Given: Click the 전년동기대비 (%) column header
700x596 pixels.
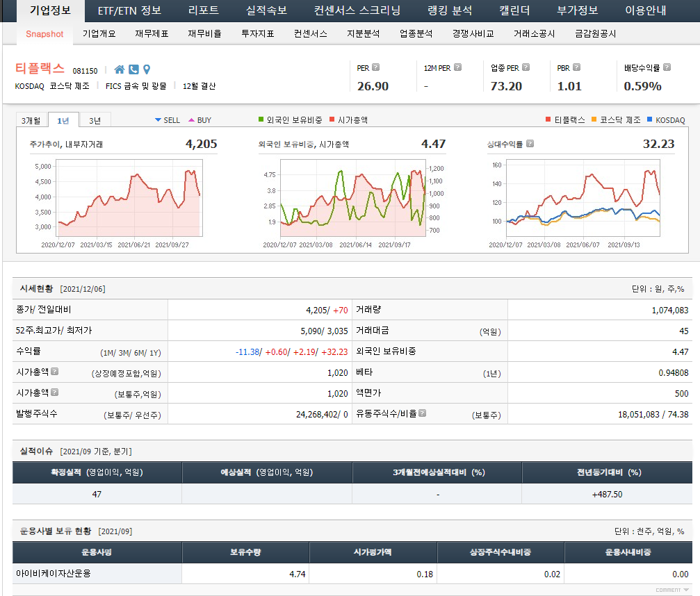Looking at the screenshot, I should [x=608, y=472].
